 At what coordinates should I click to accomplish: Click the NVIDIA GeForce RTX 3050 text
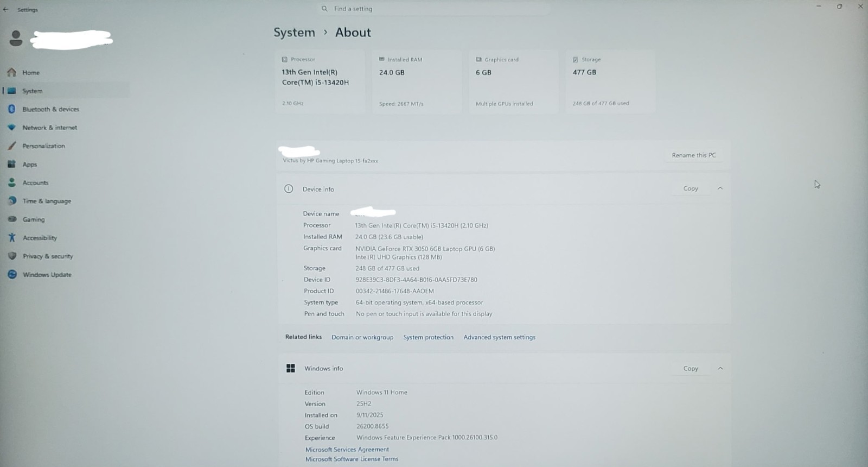[425, 249]
